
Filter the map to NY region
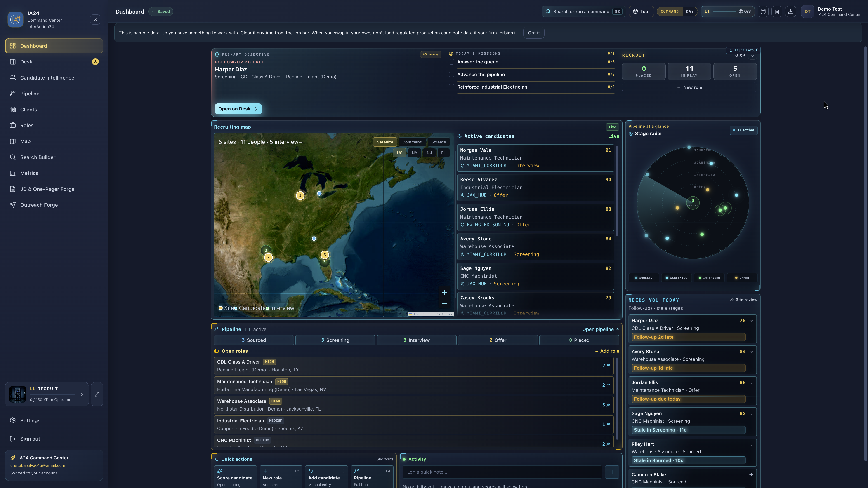(415, 152)
